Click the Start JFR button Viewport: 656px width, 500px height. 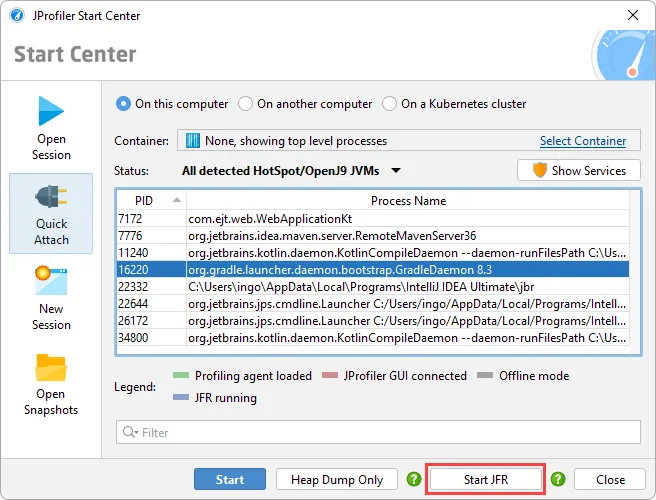coord(486,479)
